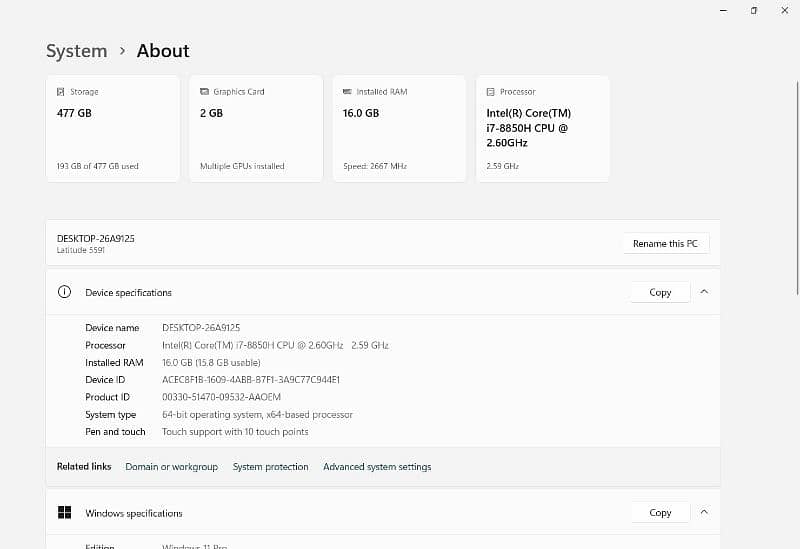This screenshot has width=800, height=549.
Task: Copy the Windows specifications
Action: (660, 513)
